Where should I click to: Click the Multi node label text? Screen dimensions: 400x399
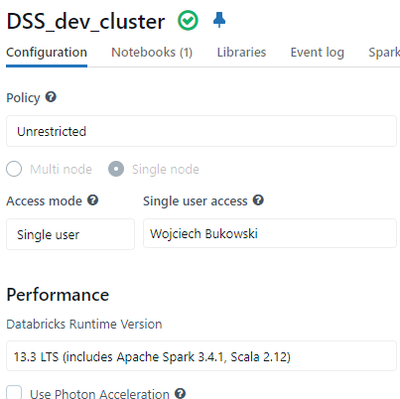(61, 169)
